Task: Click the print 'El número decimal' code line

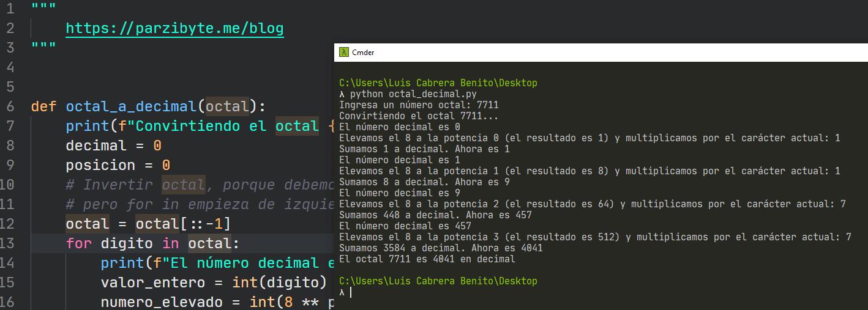Action: [x=217, y=263]
